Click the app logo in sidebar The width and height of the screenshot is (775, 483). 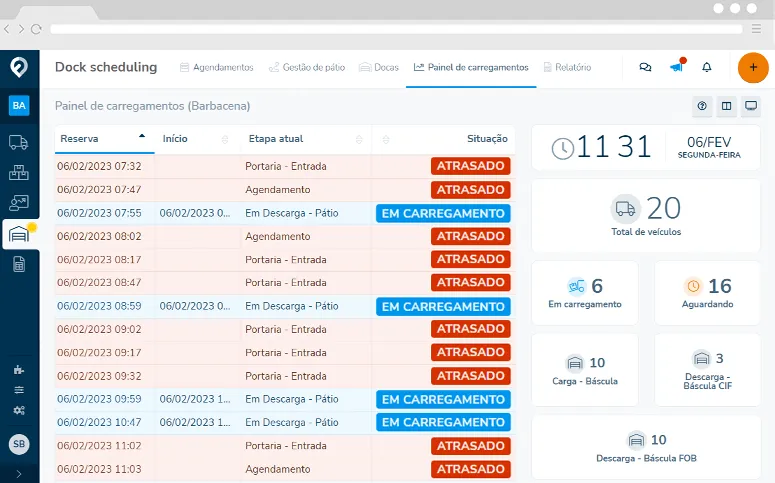[19, 67]
